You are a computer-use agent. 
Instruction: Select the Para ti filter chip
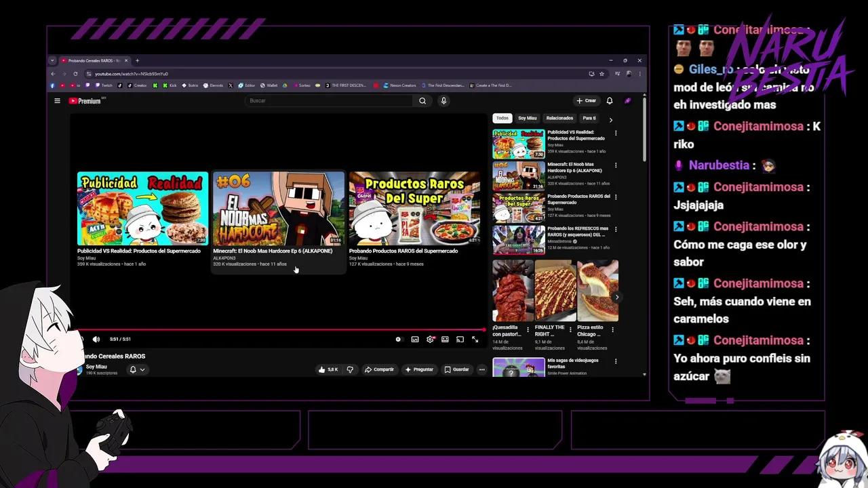(x=589, y=118)
